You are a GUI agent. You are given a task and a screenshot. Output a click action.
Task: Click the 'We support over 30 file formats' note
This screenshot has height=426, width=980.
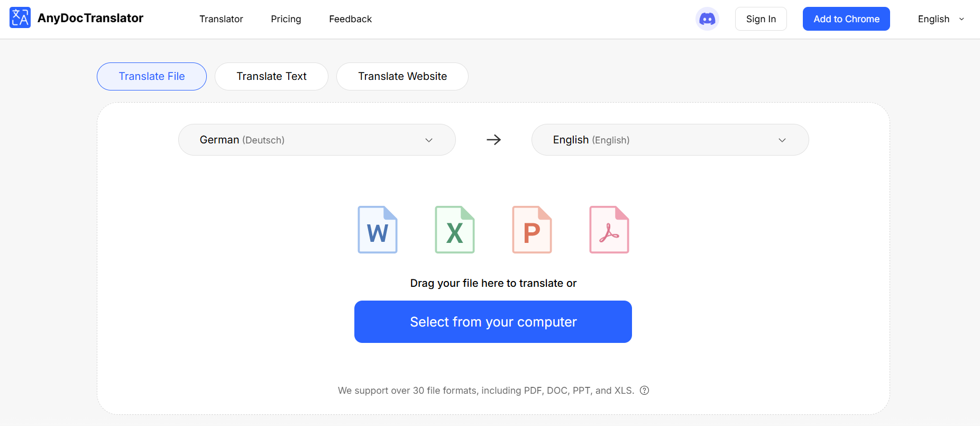pos(486,391)
